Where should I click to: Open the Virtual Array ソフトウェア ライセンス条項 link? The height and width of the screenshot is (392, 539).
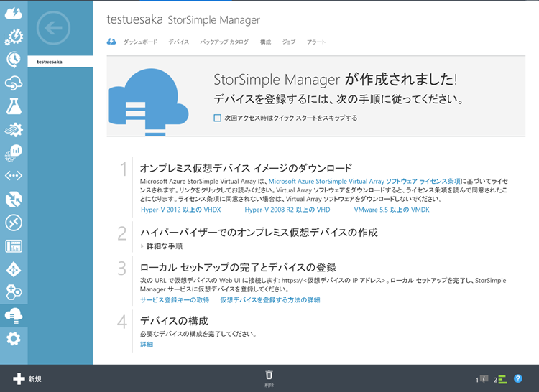click(364, 181)
